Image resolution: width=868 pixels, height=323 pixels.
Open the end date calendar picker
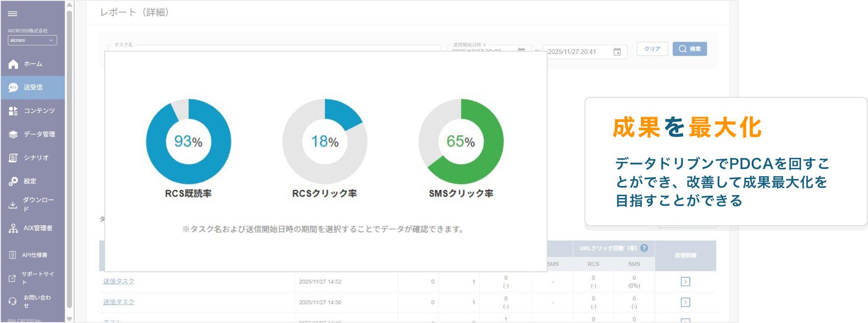click(x=617, y=52)
